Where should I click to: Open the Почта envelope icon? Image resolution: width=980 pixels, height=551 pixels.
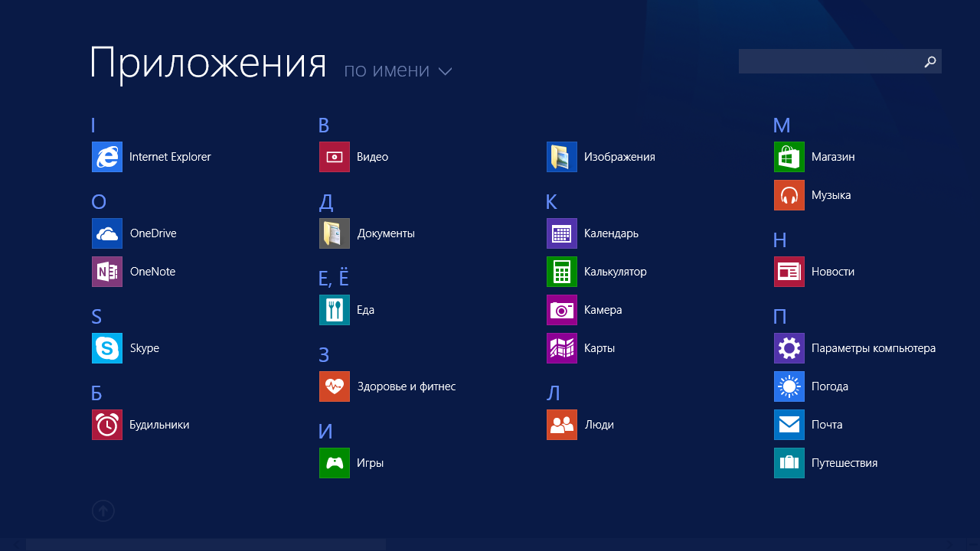tap(789, 425)
